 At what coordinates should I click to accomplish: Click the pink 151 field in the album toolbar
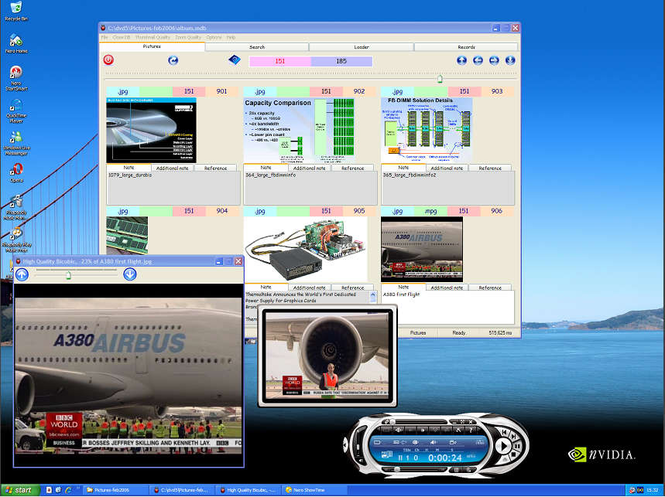(x=280, y=61)
